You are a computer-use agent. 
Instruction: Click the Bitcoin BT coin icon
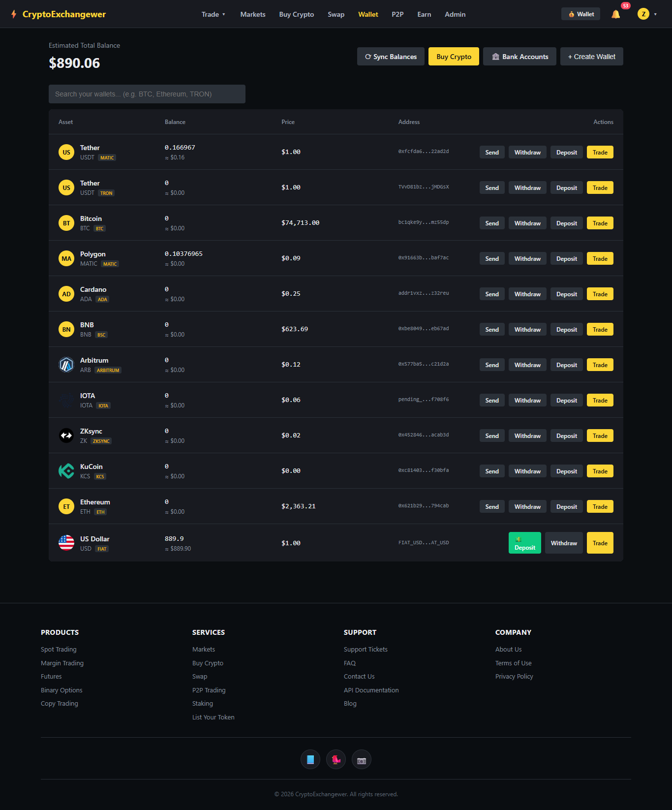(x=66, y=223)
